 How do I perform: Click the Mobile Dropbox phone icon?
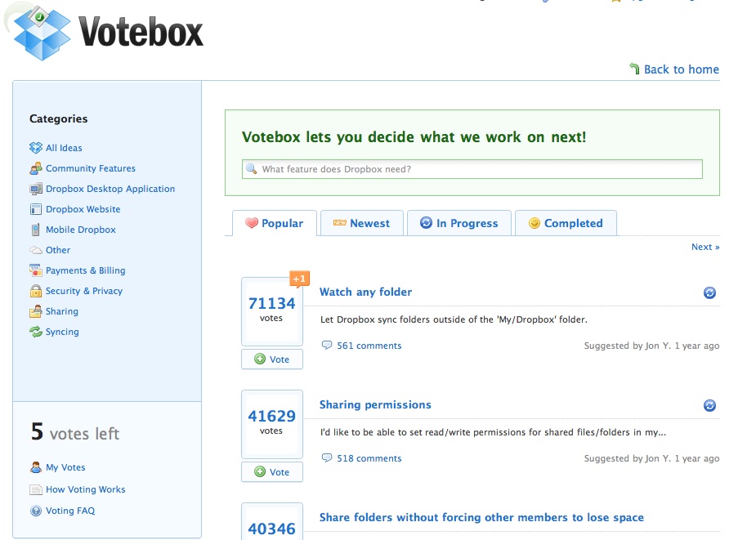(35, 230)
